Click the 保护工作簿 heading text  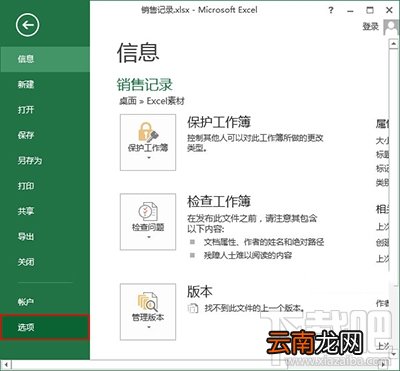tap(219, 122)
